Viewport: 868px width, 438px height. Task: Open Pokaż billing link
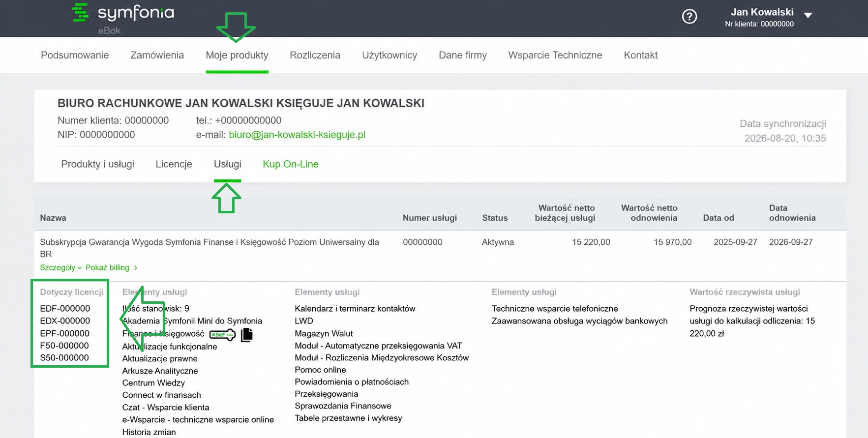point(111,267)
